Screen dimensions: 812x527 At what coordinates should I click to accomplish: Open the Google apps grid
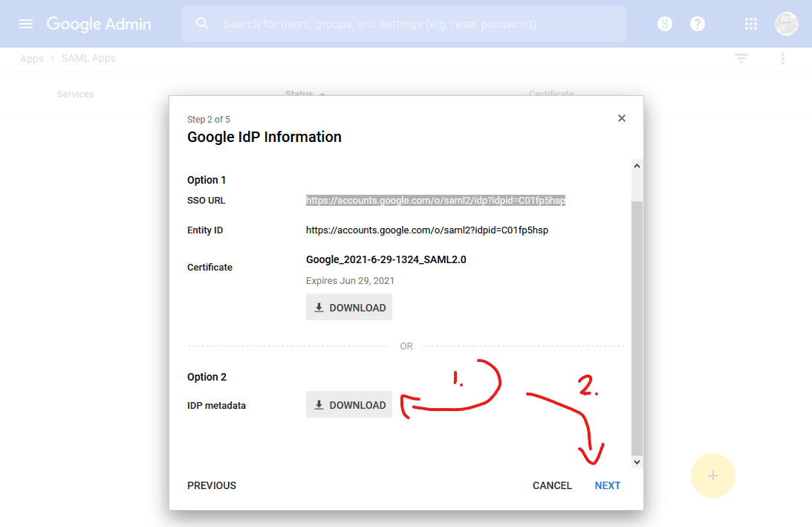(x=751, y=24)
